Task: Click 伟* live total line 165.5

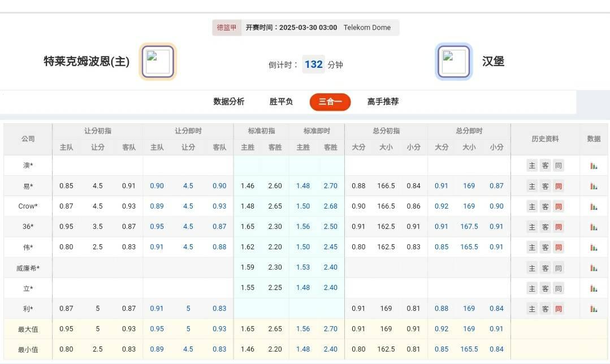Action: click(469, 247)
